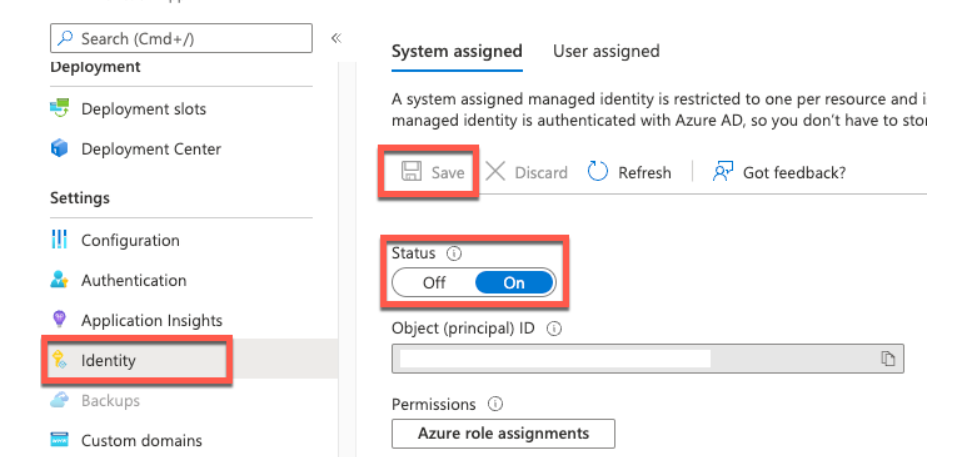Focus the Search (Cmd+/) input field
Image resolution: width=976 pixels, height=457 pixels.
pos(181,39)
